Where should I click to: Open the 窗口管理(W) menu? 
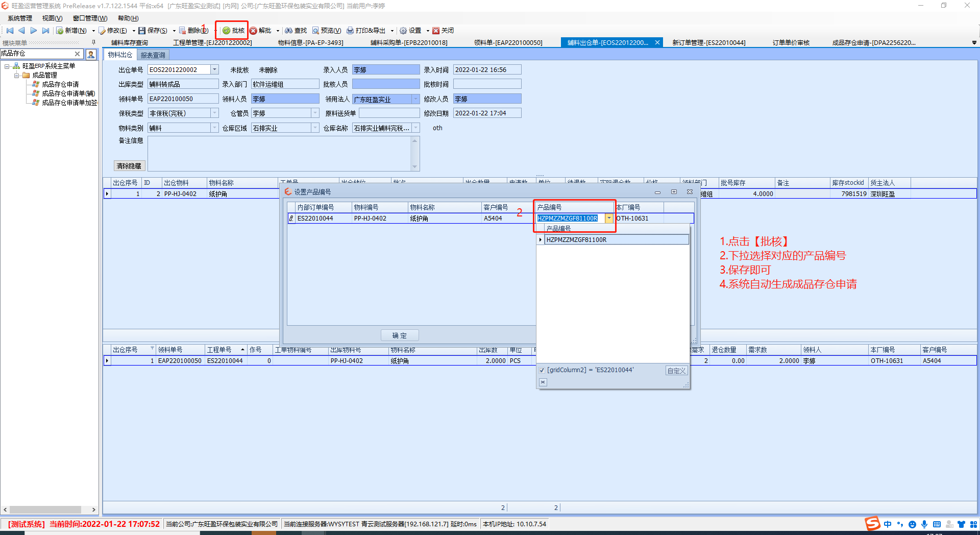click(90, 18)
